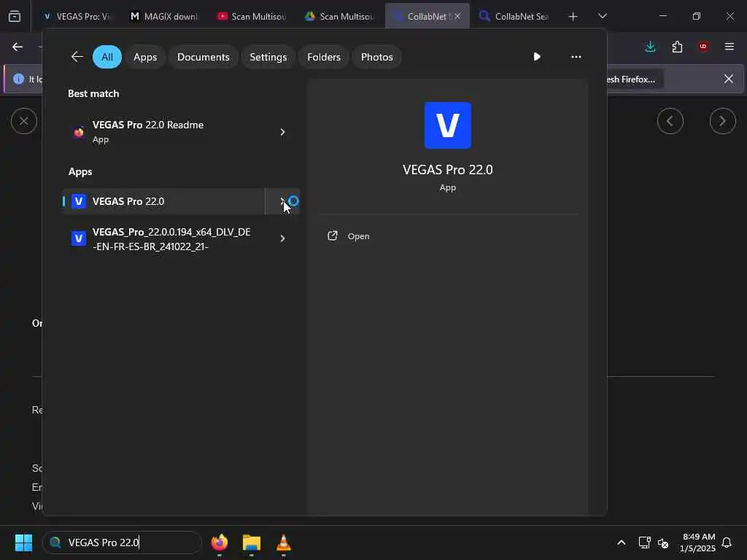Click the play arrow icon in search header
Screen dimensions: 747x560
pos(537,57)
